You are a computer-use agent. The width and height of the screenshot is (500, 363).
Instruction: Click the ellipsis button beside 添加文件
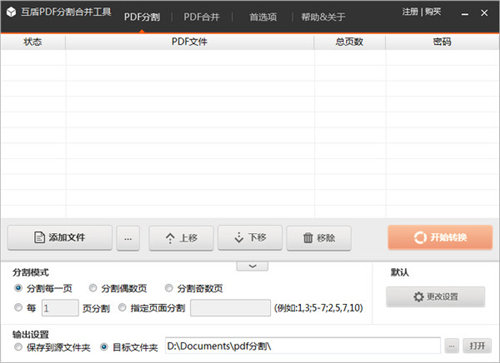tap(128, 238)
